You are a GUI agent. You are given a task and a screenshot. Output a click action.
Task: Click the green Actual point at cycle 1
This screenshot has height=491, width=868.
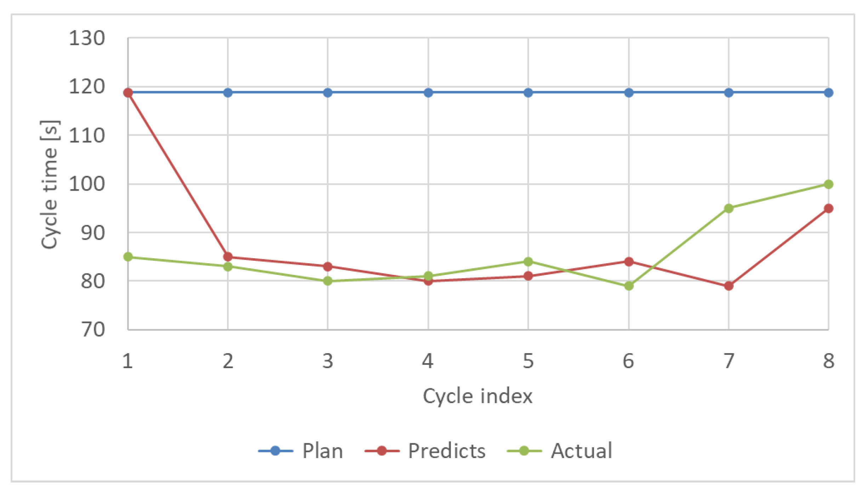point(128,257)
